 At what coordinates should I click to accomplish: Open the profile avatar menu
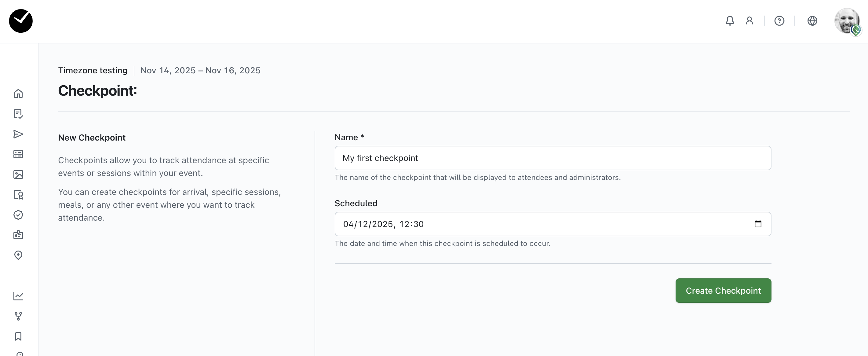click(x=847, y=21)
